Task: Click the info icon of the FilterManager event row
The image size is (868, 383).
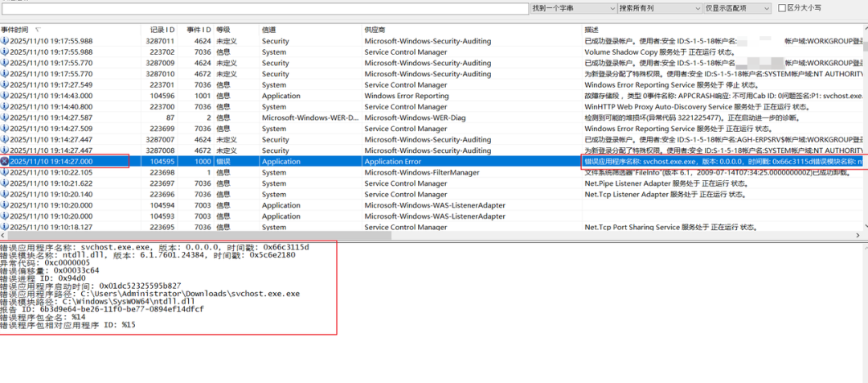Action: 5,172
